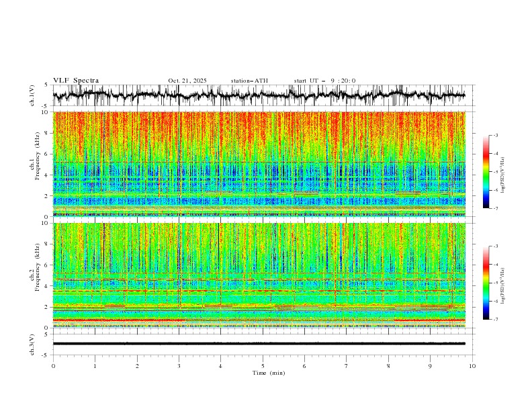Click inside the ch.2 spectrogram panel

point(259,275)
